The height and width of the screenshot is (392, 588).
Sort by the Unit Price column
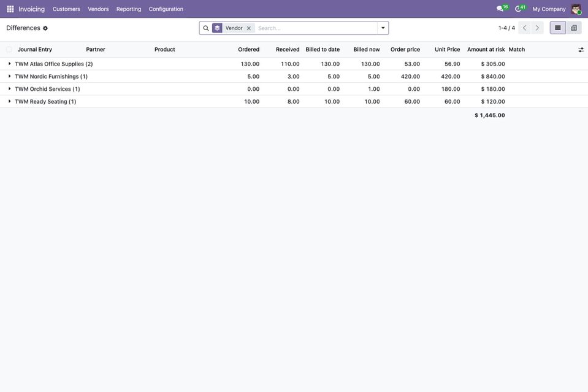(448, 50)
